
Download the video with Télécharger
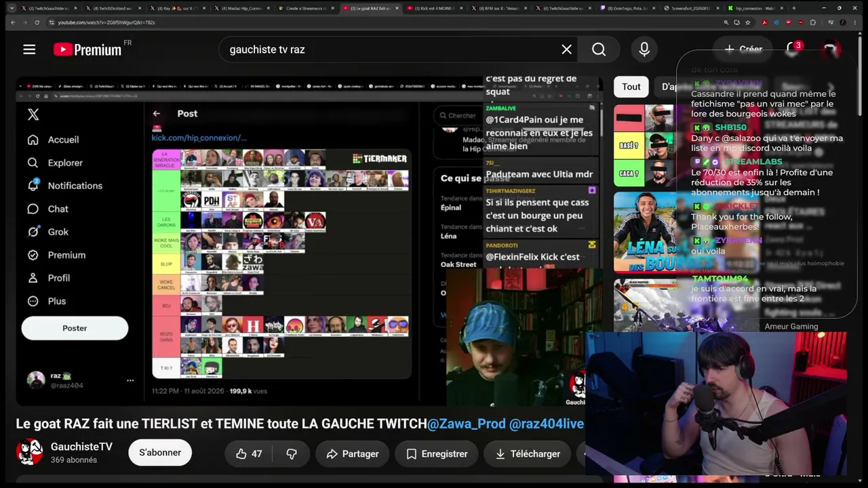(526, 454)
